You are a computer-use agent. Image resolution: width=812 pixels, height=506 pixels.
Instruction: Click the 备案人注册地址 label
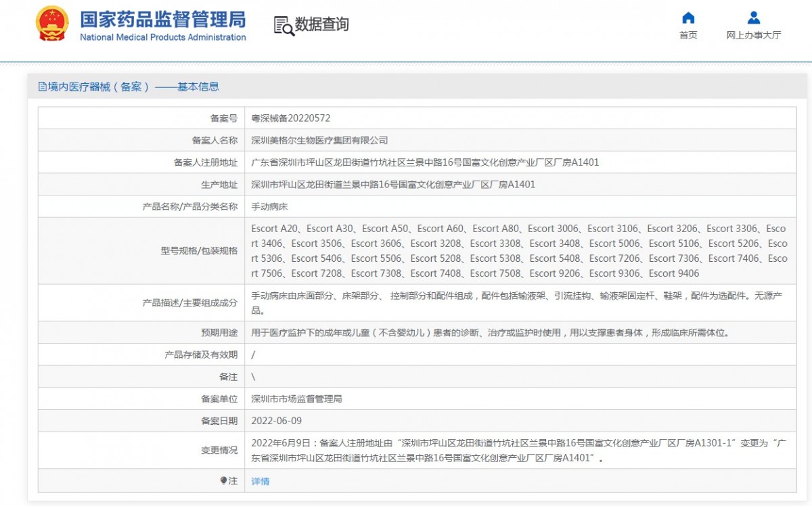point(206,162)
